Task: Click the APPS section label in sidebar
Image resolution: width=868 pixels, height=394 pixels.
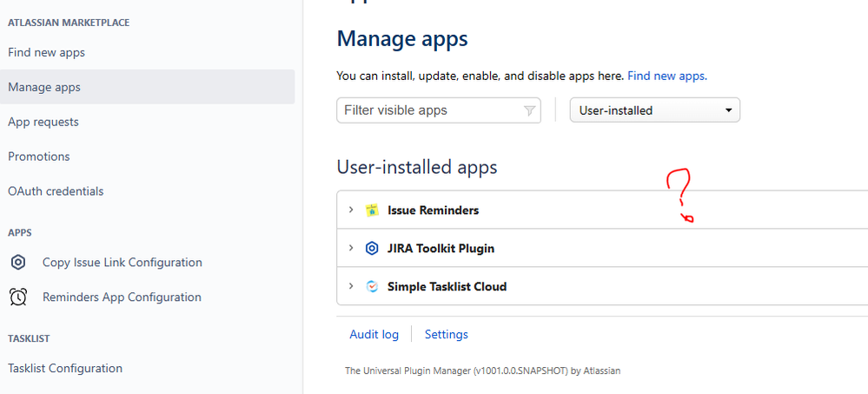Action: click(x=19, y=233)
